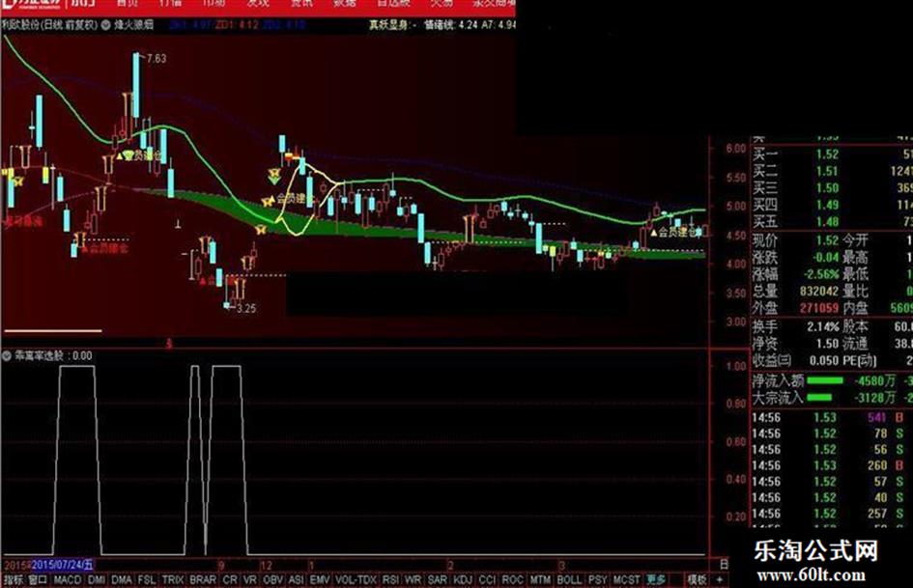The image size is (913, 588).
Task: Expand the 更多 indicators list
Action: click(x=656, y=580)
